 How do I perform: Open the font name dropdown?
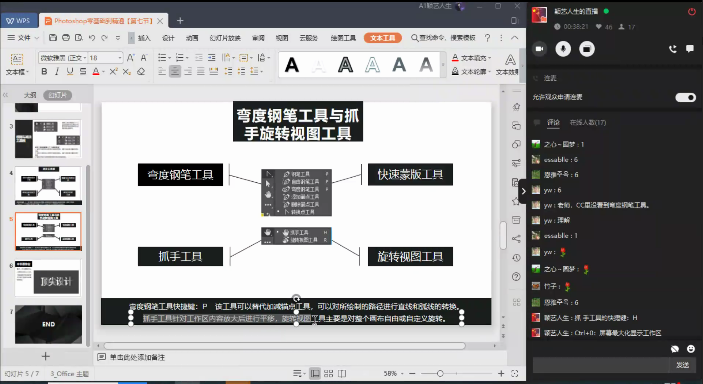tap(85, 57)
